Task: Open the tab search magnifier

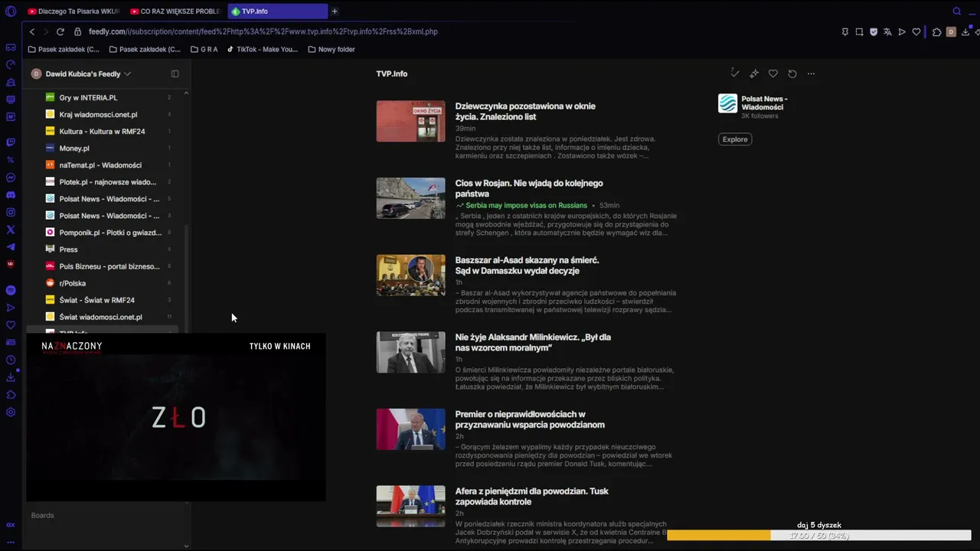Action: [956, 11]
